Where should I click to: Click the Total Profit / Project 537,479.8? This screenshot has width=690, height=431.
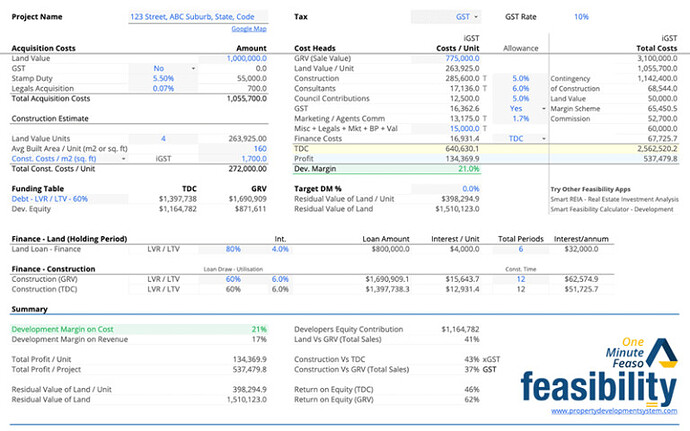tap(250, 369)
